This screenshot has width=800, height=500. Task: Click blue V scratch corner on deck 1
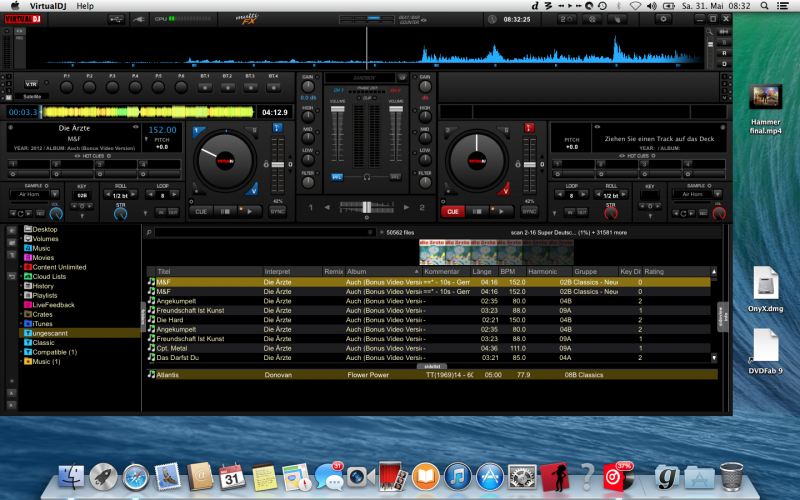(253, 190)
